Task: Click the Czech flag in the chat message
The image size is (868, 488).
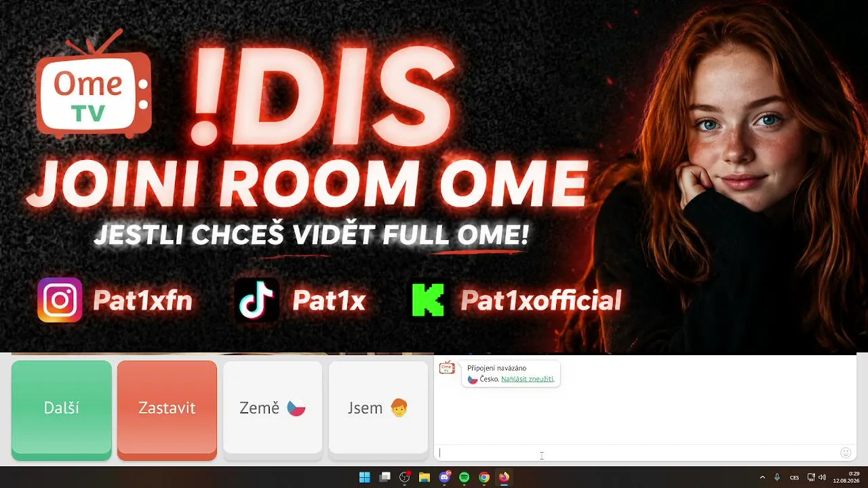Action: click(473, 380)
